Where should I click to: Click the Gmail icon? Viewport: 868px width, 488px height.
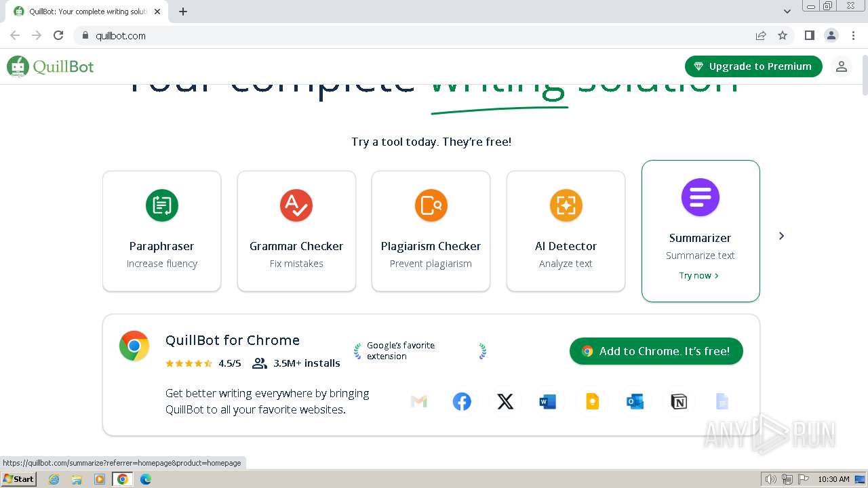point(419,402)
